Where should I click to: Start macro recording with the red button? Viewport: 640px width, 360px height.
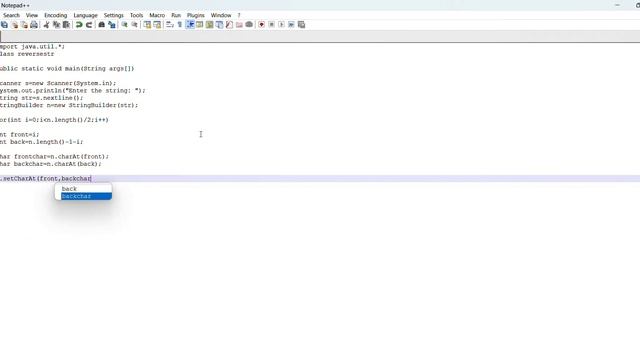tap(262, 24)
